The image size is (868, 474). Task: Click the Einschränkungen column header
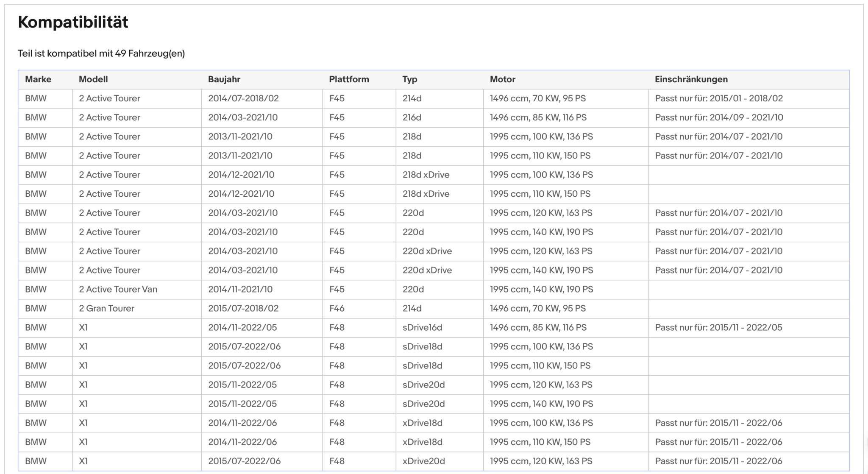point(691,79)
